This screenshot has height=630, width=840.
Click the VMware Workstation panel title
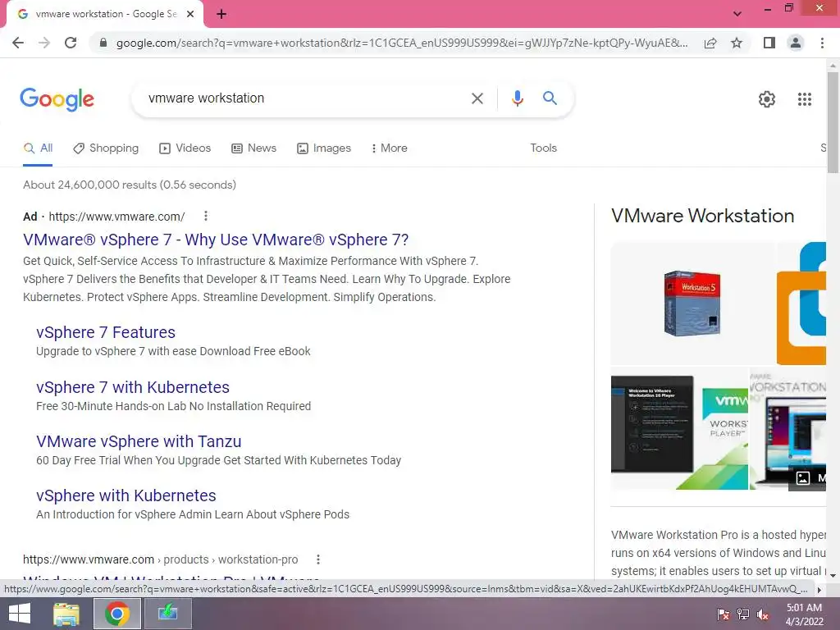[x=702, y=216]
